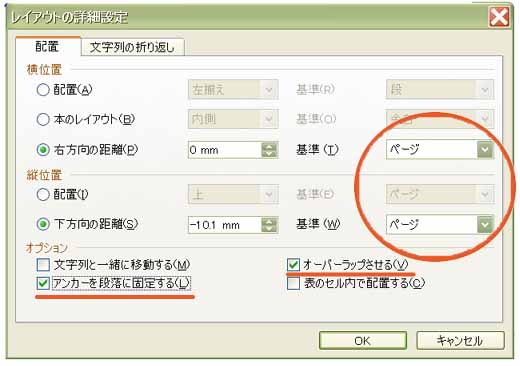Open the disabled 基準(O) book layout dropdown

tap(440, 119)
